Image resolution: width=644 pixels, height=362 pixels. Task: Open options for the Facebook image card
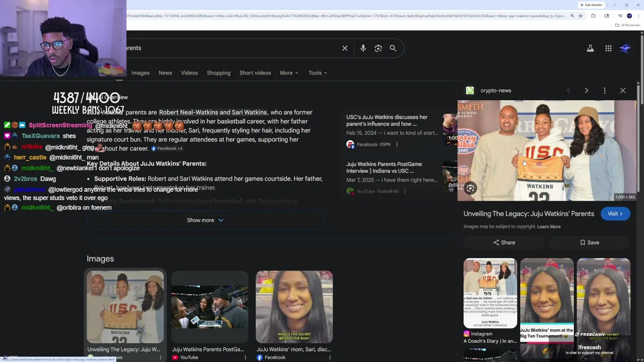(x=330, y=357)
